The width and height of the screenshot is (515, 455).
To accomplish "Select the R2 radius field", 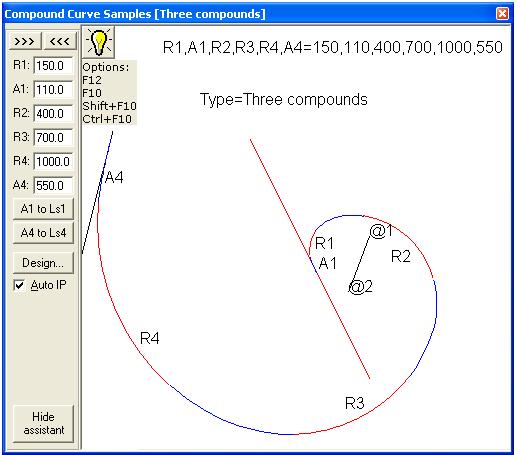I will coord(53,114).
